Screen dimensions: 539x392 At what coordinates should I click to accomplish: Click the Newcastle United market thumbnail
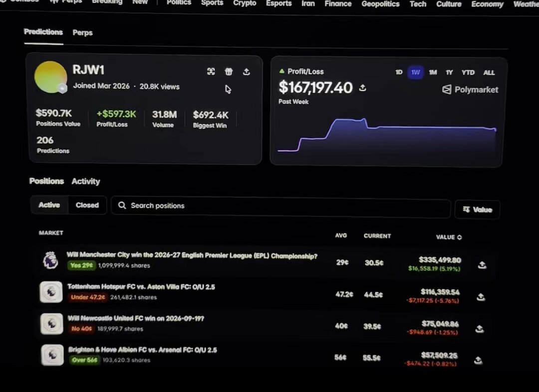pyautogui.click(x=52, y=324)
